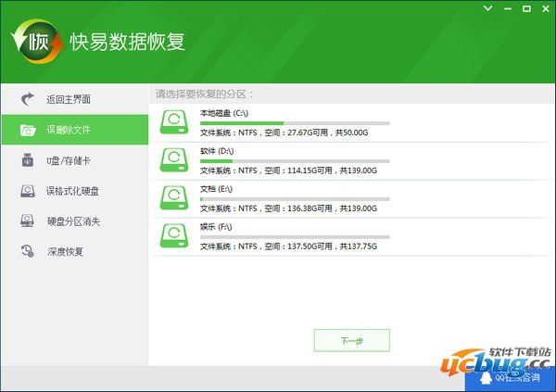Open the 硬盘分区消失 sidebar item
The height and width of the screenshot is (392, 556).
(75, 221)
